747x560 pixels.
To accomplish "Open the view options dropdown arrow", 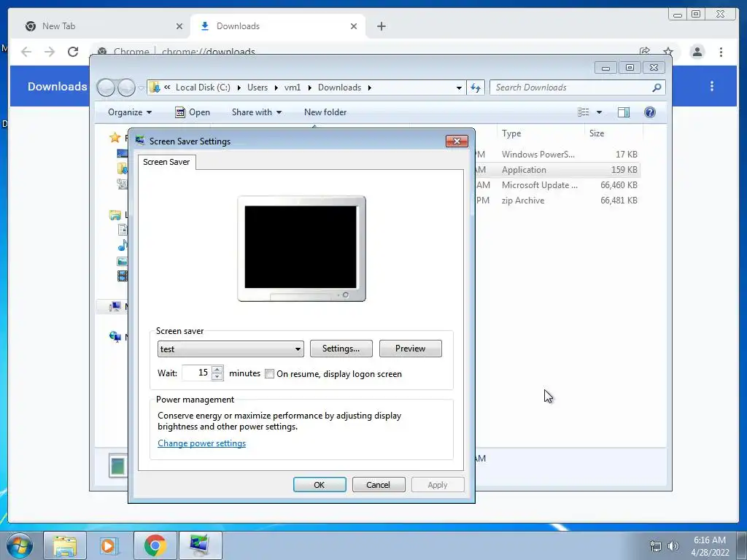I will [600, 112].
